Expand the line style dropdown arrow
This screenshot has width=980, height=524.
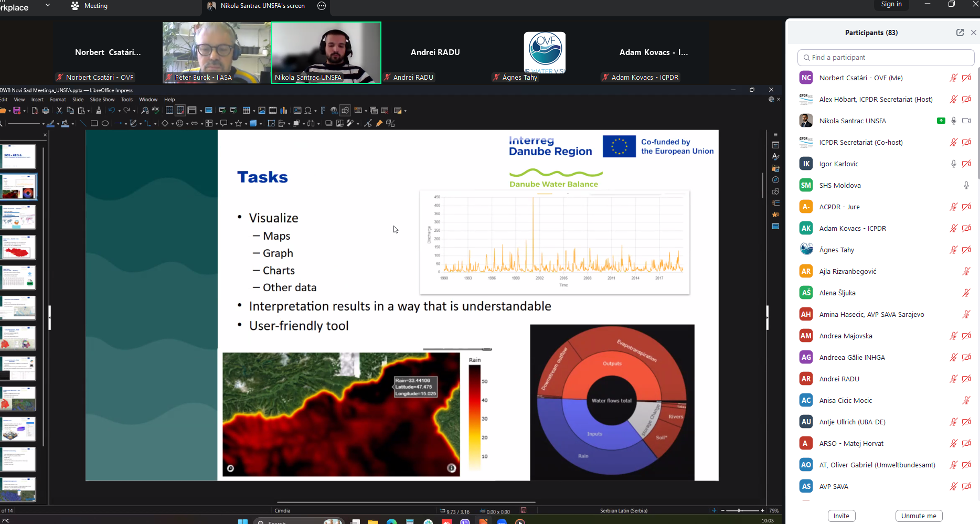[42, 124]
